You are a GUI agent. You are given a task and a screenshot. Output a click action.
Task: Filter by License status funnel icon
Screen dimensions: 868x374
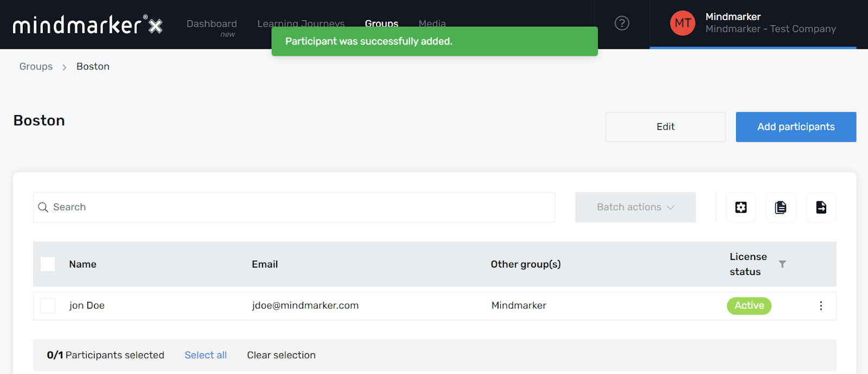782,264
